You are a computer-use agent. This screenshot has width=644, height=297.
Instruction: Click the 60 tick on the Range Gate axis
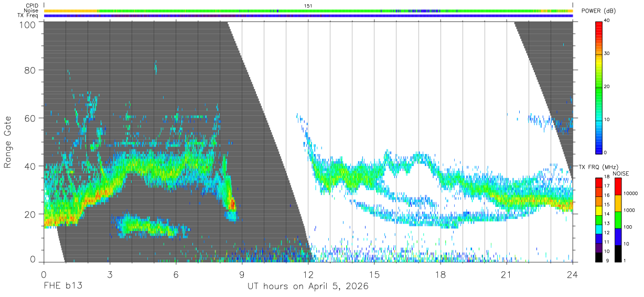pos(31,118)
